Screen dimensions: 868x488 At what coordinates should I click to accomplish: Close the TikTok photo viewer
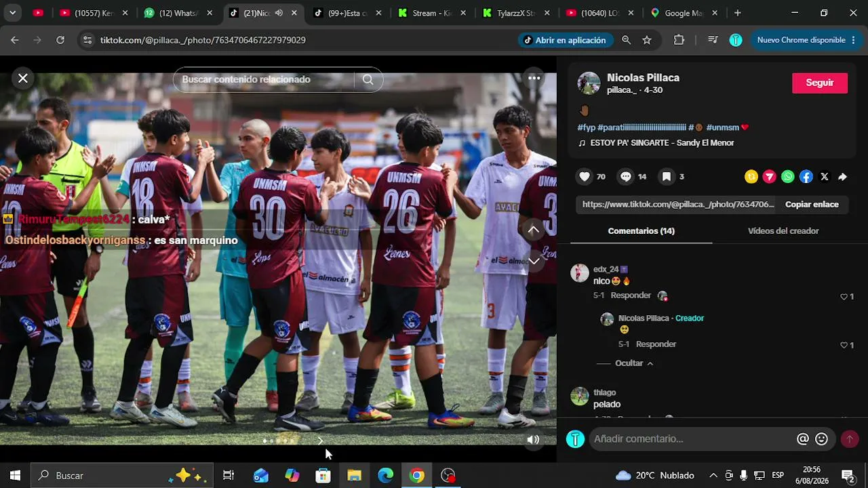pos(23,79)
